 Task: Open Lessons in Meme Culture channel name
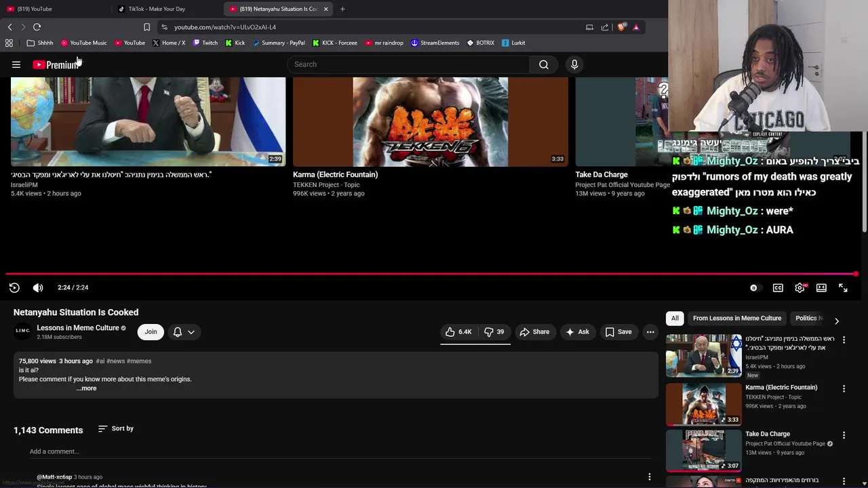point(77,328)
